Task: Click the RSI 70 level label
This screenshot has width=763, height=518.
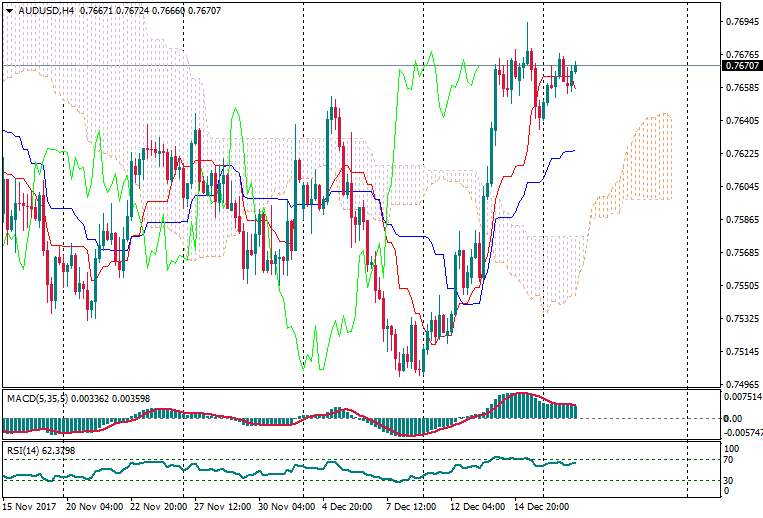Action: (x=729, y=460)
